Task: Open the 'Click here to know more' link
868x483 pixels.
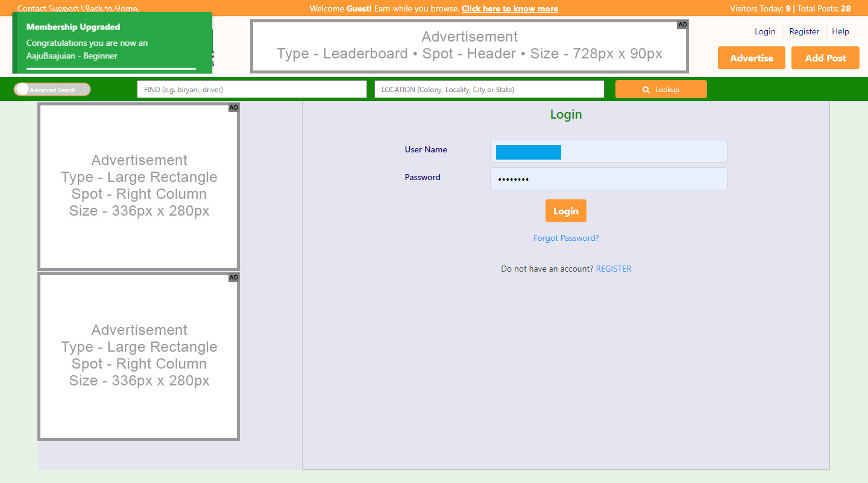Action: tap(509, 8)
